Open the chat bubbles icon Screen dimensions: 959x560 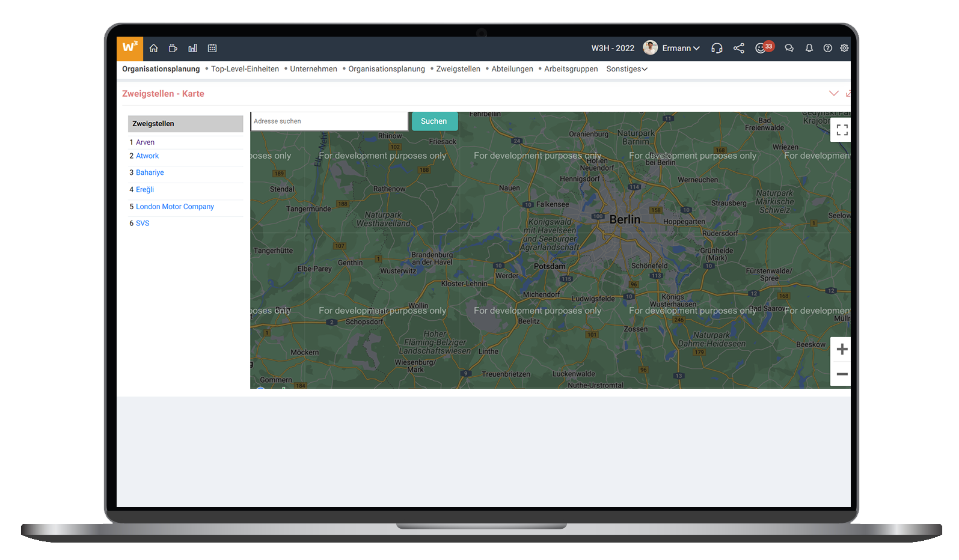pyautogui.click(x=789, y=48)
